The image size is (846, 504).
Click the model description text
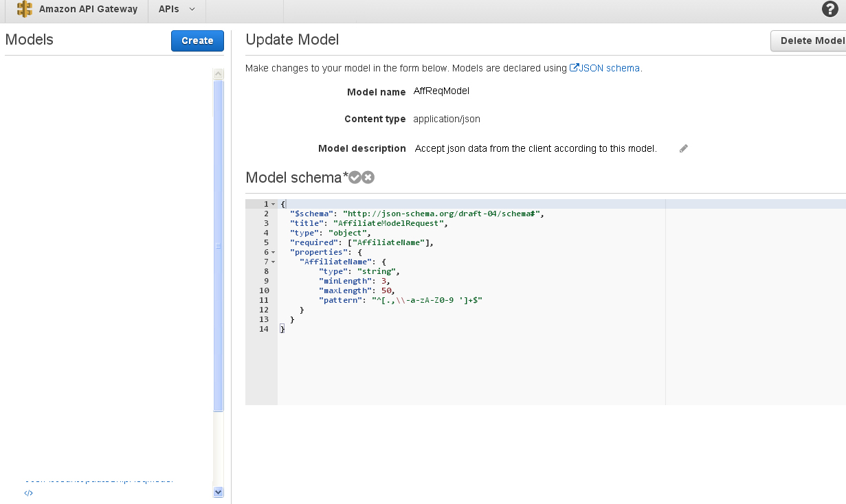[536, 148]
